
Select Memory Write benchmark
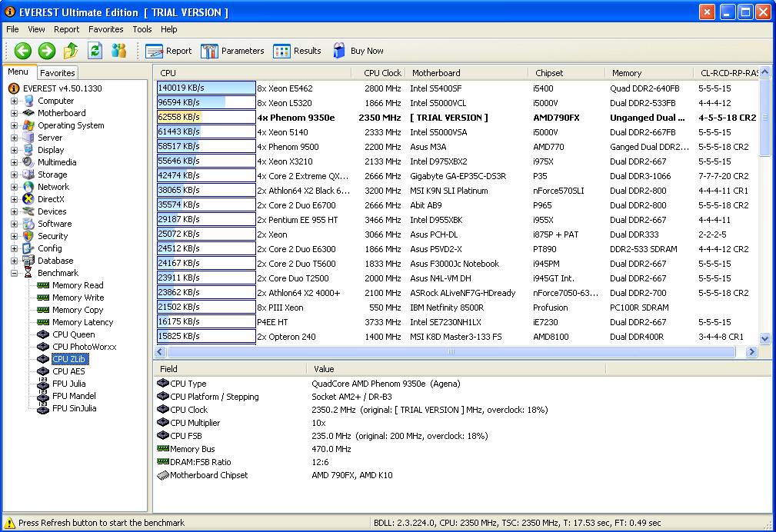[78, 298]
